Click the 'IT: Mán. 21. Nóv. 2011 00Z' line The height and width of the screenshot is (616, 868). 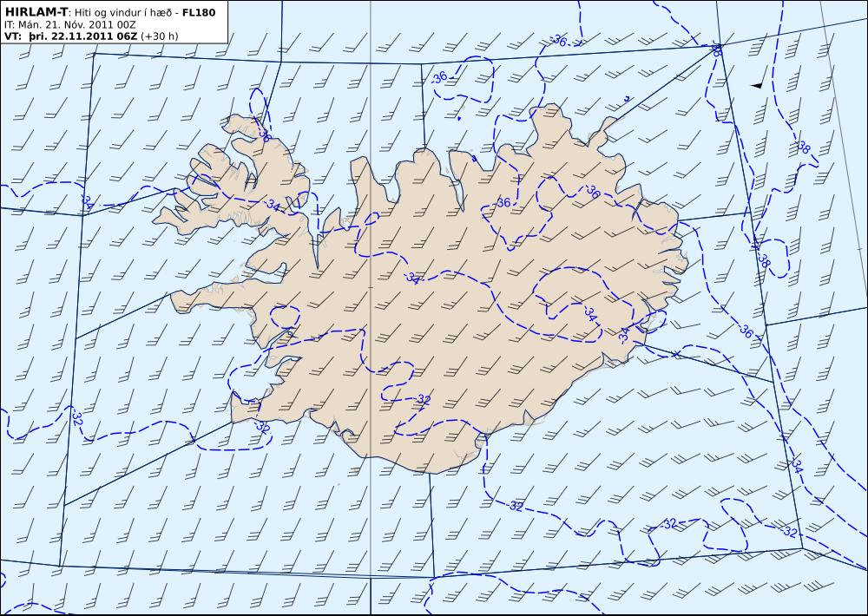pos(69,24)
